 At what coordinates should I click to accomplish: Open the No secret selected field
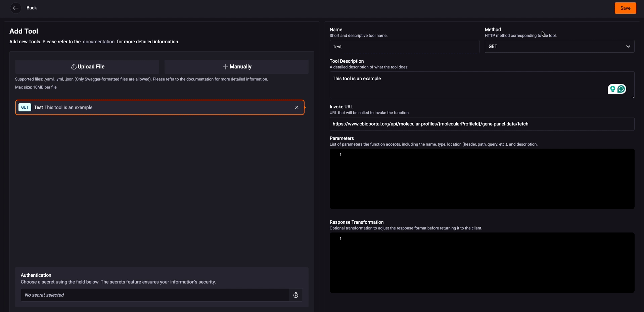155,295
